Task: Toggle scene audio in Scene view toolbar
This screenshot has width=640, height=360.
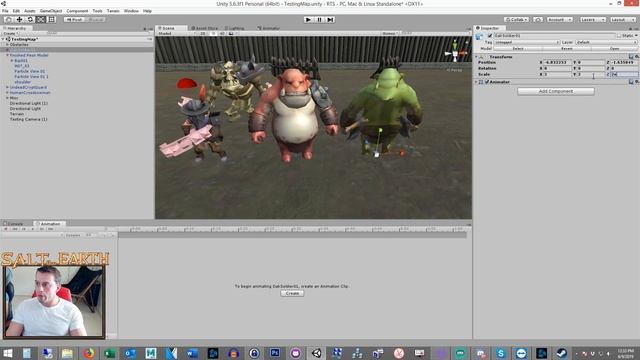Action: click(222, 33)
